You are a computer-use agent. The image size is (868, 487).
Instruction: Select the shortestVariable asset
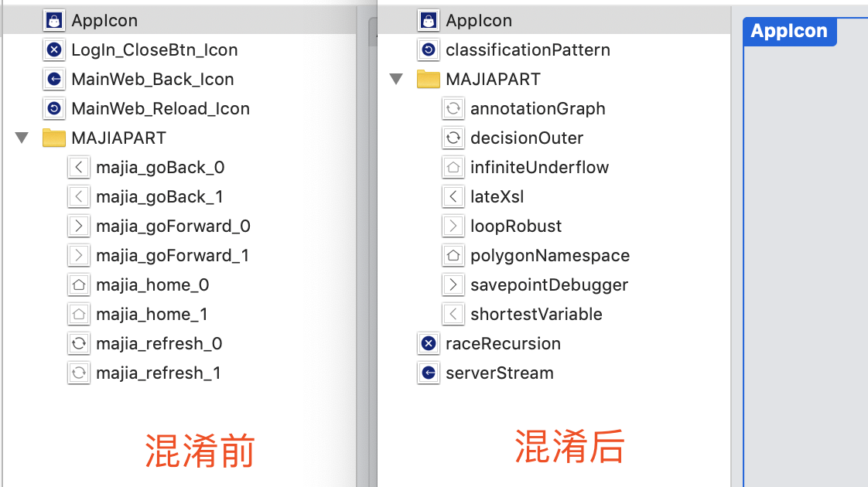pos(536,315)
